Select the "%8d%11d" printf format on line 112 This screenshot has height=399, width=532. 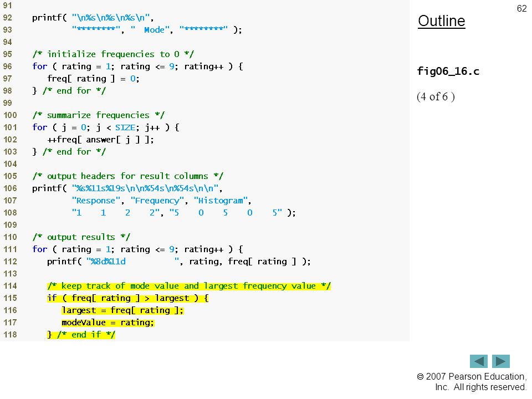pos(133,262)
